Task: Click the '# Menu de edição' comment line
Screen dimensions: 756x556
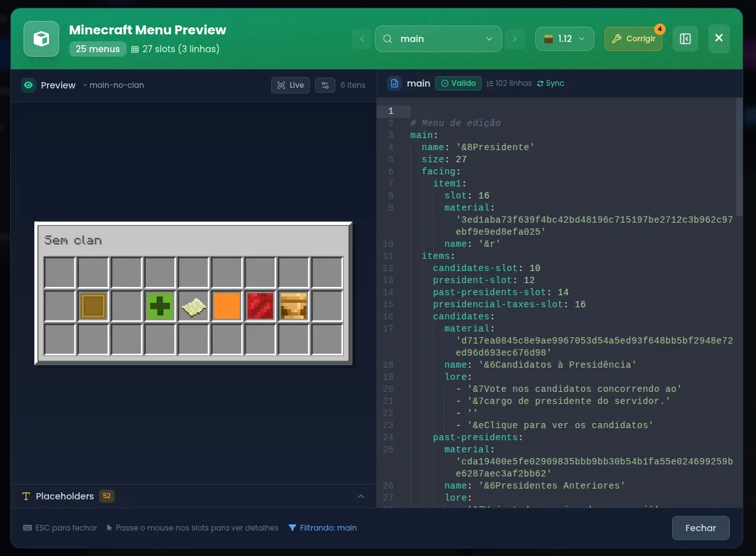Action: (456, 123)
